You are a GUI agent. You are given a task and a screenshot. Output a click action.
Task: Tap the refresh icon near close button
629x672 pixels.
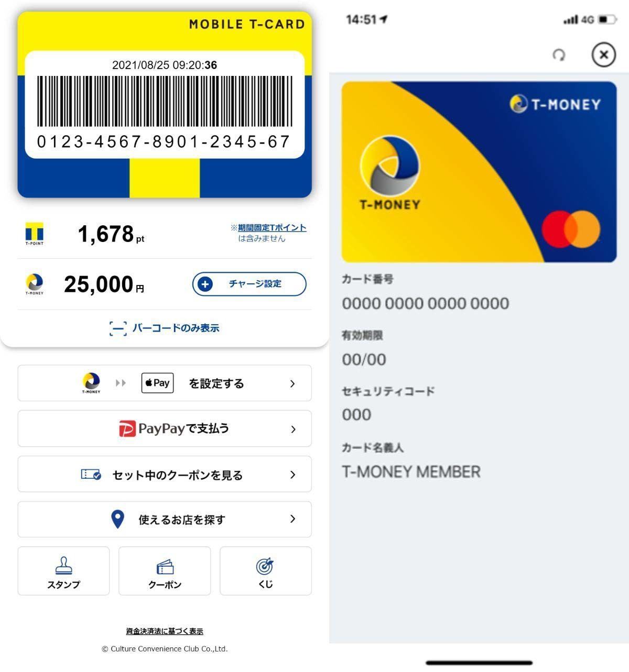pos(559,55)
